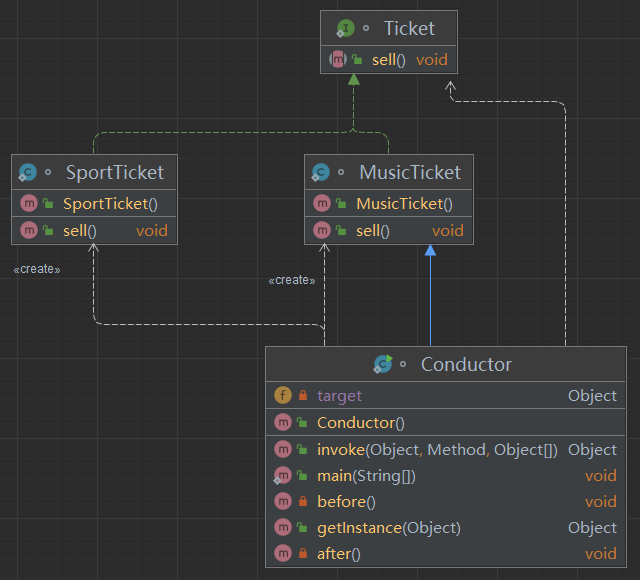Viewport: 640px width, 580px height.
Task: Select the private lock icon beside after()
Action: [303, 553]
